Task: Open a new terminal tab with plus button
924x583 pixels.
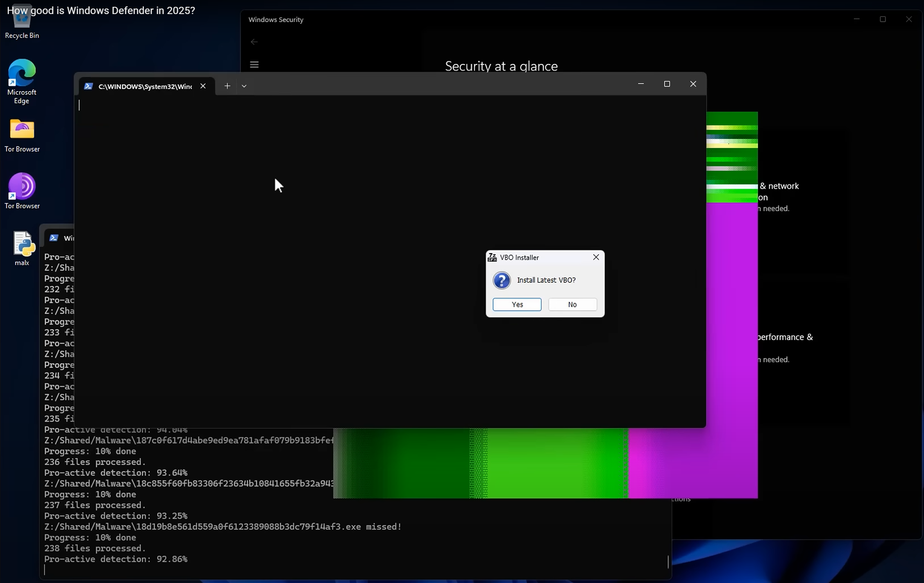Action: (x=227, y=86)
